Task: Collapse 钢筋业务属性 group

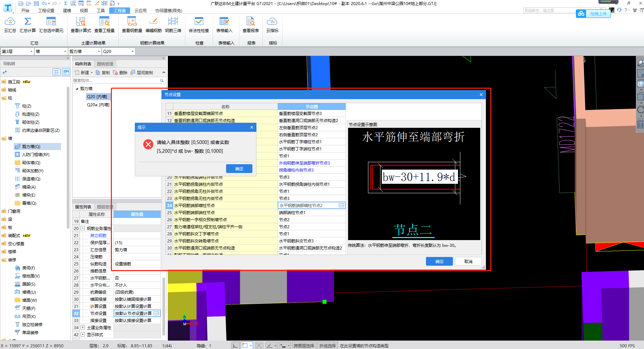Action: pyautogui.click(x=83, y=228)
